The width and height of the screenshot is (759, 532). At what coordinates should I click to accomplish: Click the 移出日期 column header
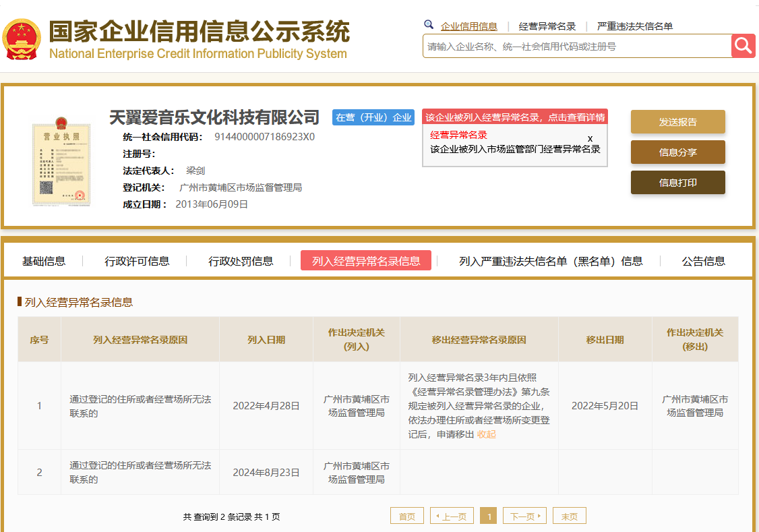[605, 340]
